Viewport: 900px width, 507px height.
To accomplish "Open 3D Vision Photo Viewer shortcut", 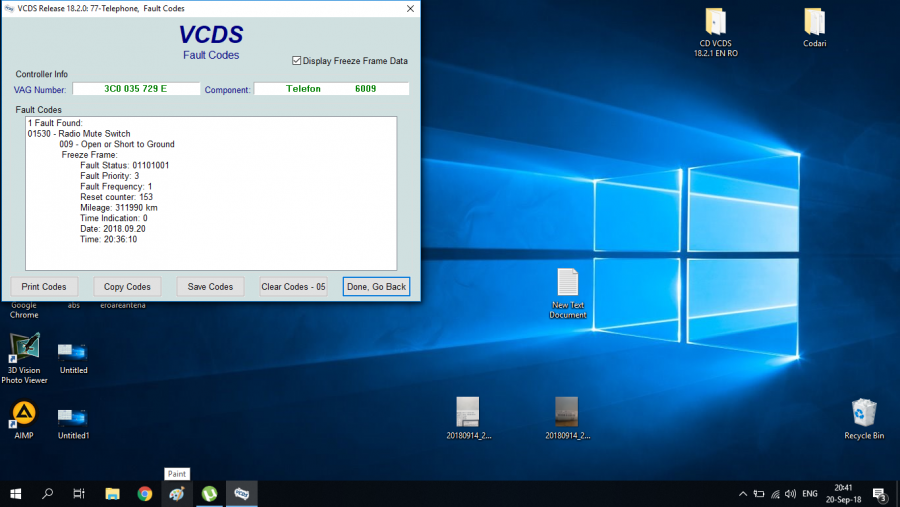I will pos(24,348).
